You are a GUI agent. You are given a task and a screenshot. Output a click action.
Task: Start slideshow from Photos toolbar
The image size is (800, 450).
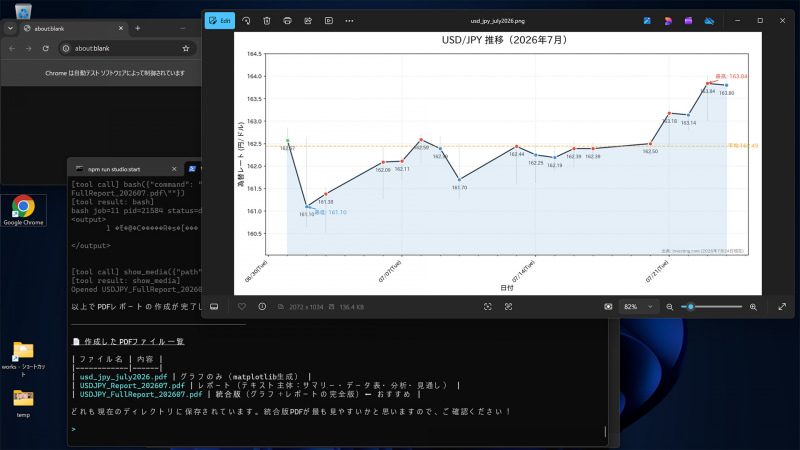click(329, 21)
